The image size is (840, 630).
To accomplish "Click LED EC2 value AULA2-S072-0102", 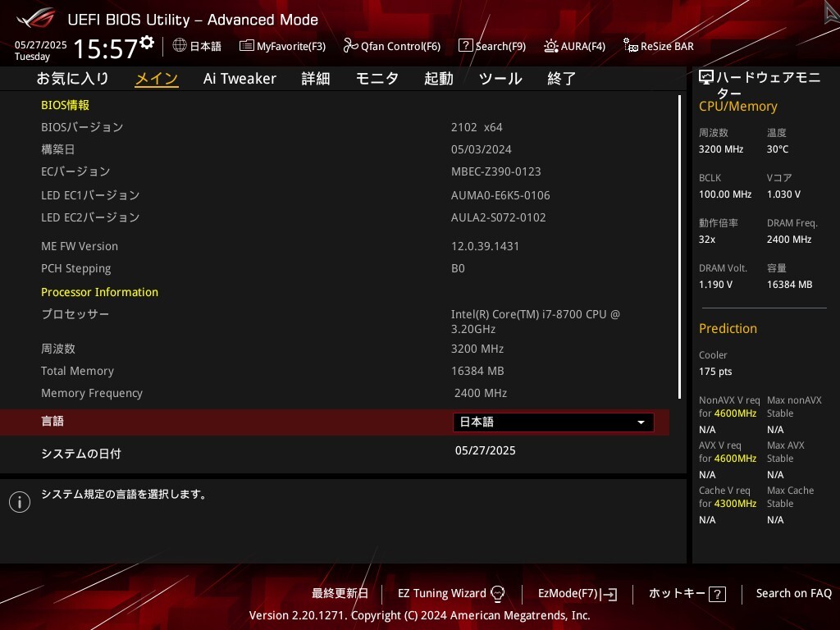I will [x=498, y=217].
